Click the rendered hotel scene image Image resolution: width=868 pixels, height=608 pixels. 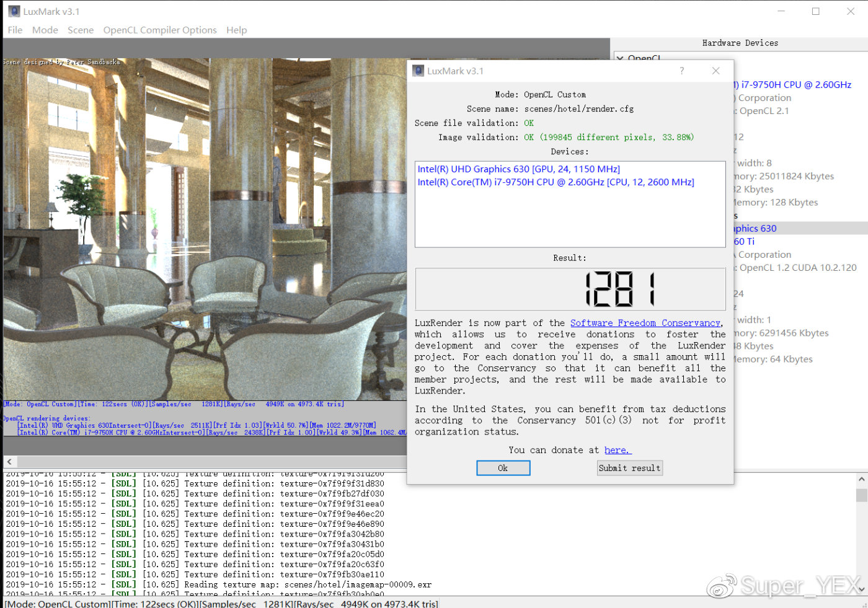point(205,229)
